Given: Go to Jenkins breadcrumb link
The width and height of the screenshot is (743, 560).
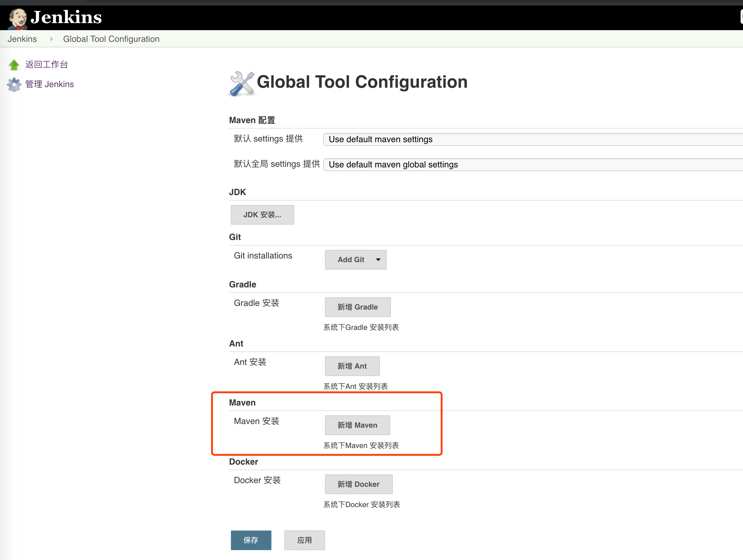Looking at the screenshot, I should coord(22,39).
